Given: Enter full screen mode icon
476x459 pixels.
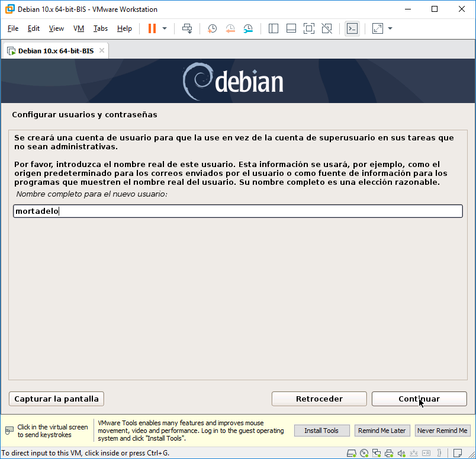Looking at the screenshot, I should pos(309,28).
